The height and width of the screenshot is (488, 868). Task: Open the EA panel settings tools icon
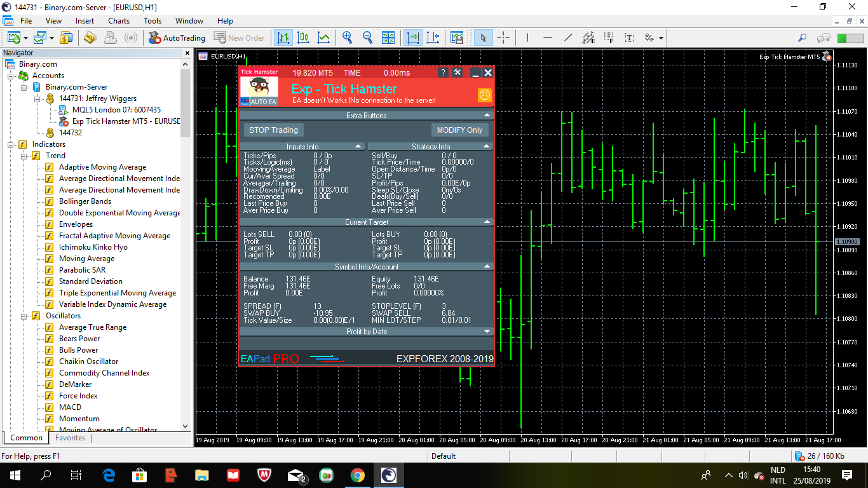click(x=458, y=72)
